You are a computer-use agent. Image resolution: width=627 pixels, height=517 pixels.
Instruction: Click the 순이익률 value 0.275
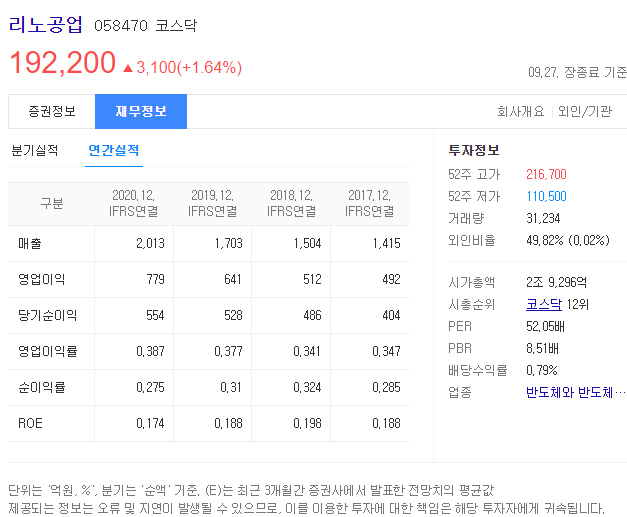tap(150, 387)
